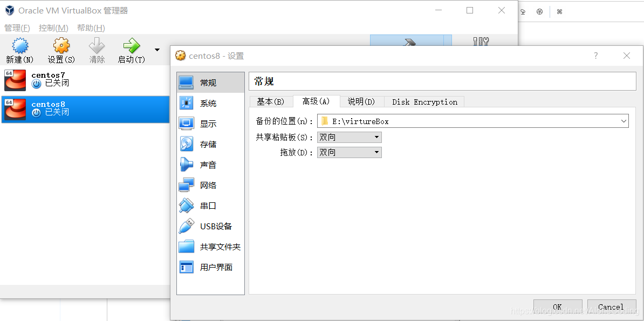Click the centos8 settings gear title icon
Screen dimensions: 644x321
tap(180, 56)
